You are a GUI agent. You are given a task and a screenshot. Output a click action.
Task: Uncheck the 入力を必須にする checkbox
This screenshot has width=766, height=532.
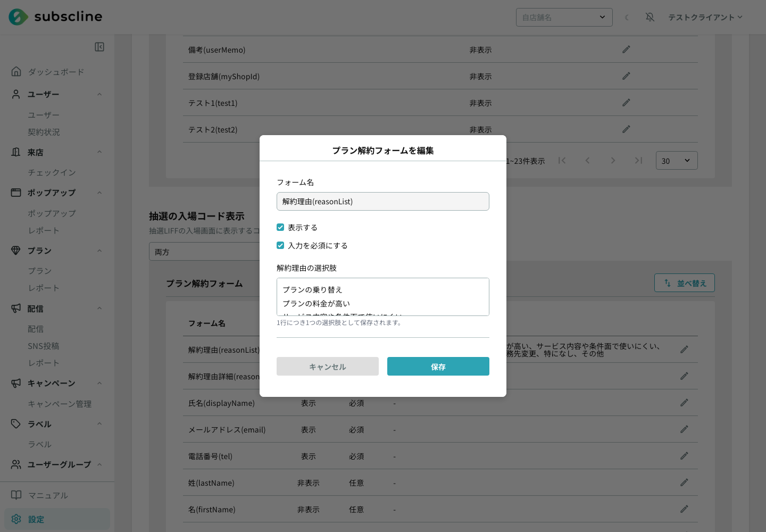[x=280, y=245]
